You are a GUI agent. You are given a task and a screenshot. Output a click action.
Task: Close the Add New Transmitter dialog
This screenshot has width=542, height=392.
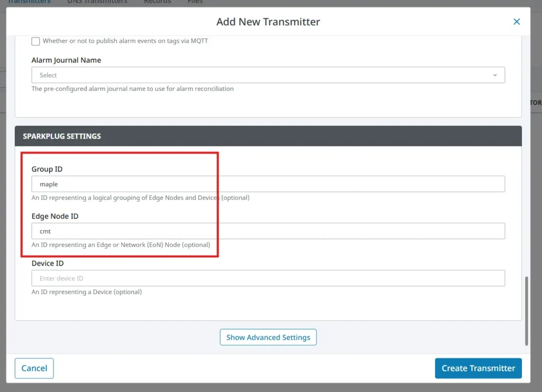[x=517, y=22]
